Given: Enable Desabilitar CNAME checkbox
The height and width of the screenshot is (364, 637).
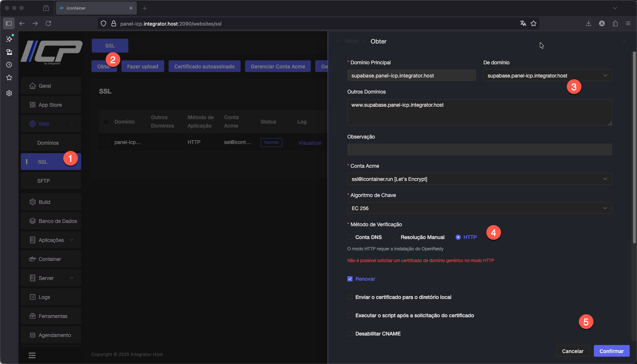Looking at the screenshot, I should tap(350, 334).
